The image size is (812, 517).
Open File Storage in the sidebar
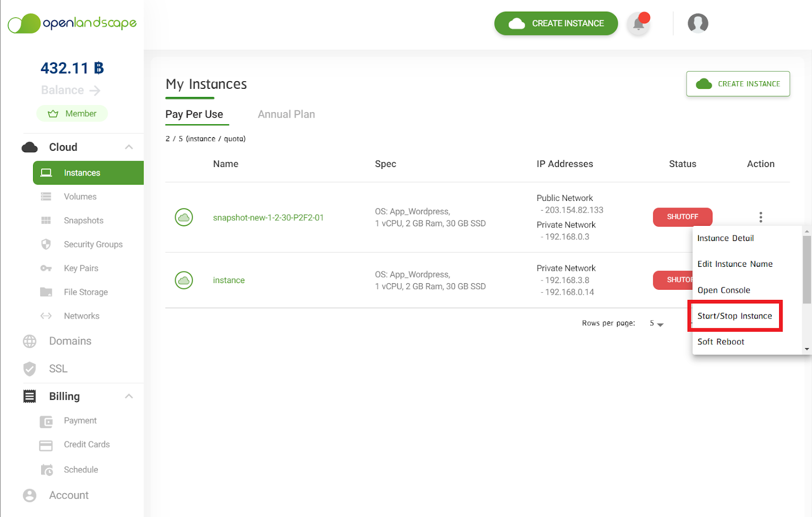86,292
